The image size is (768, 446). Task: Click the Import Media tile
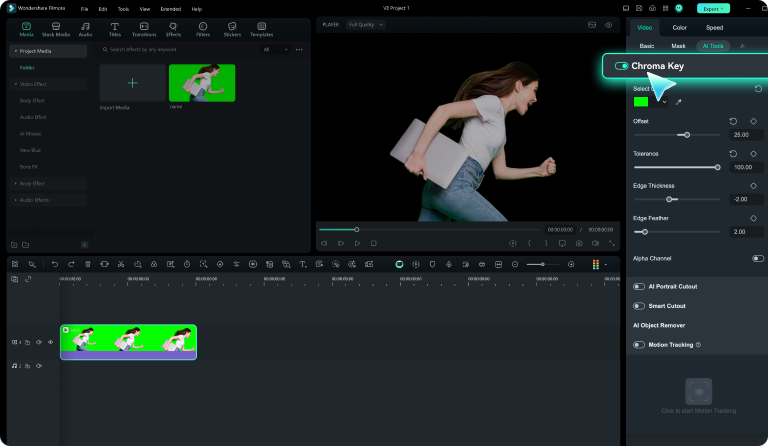coord(132,84)
